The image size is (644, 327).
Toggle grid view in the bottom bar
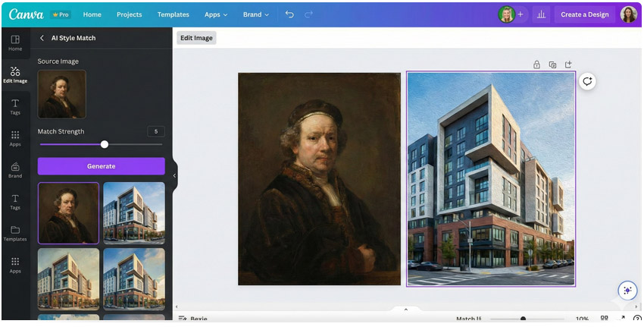coord(604,319)
